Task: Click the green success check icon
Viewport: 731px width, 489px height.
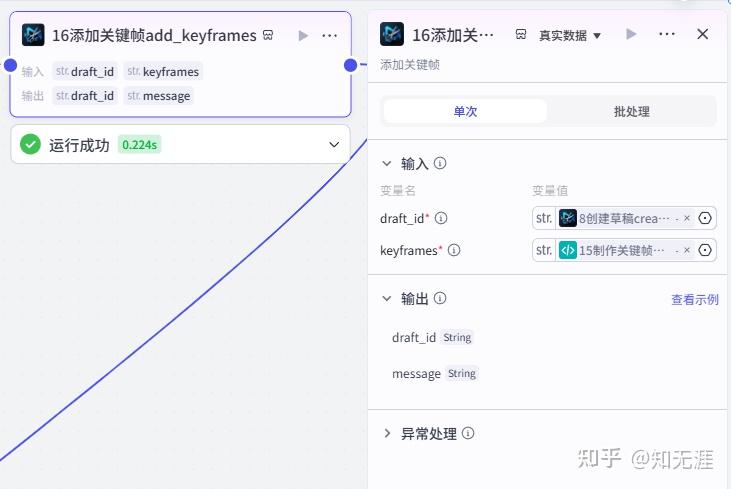Action: tap(30, 145)
